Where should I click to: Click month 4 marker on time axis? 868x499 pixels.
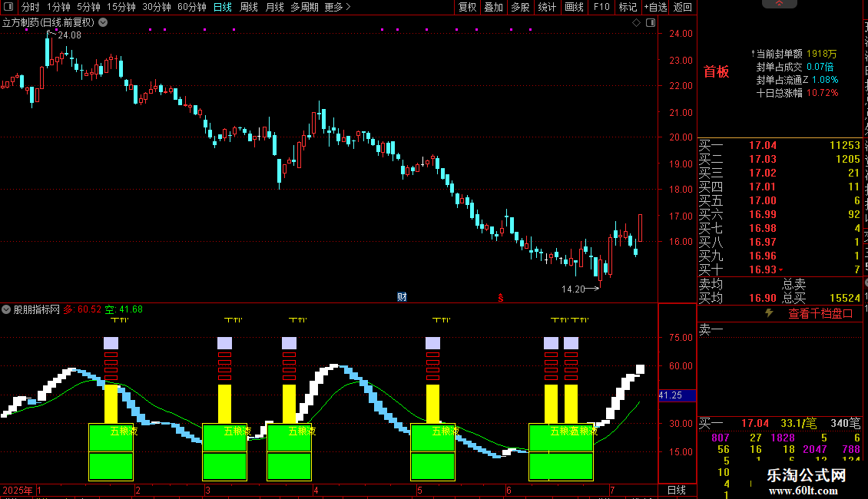(x=316, y=490)
